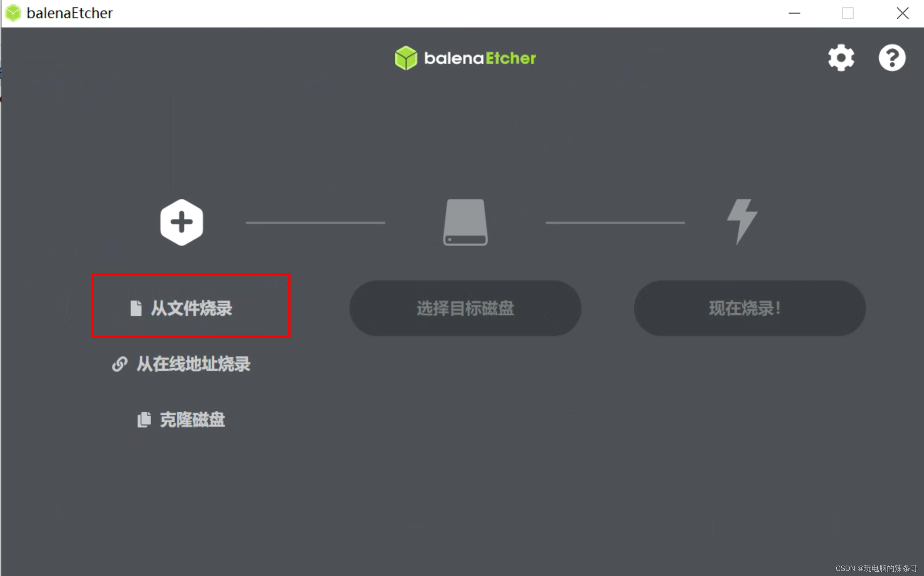
Task: Click the disabled maximize window button
Action: coord(848,13)
